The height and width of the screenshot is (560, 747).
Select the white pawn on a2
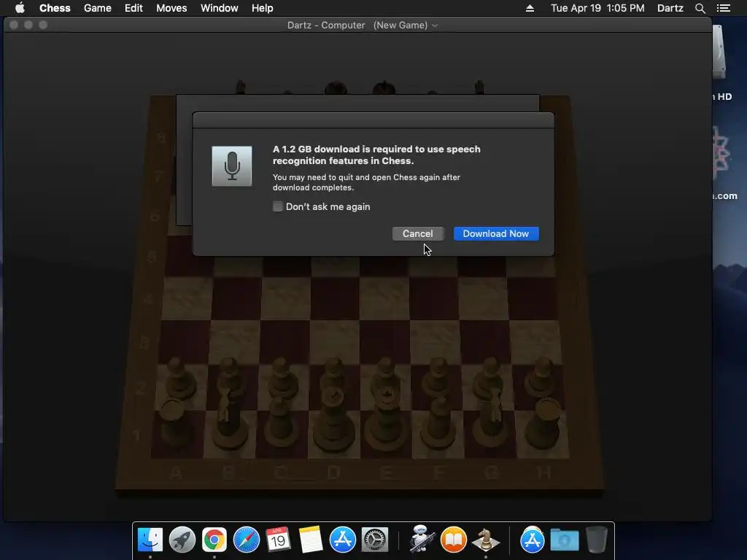coord(180,378)
